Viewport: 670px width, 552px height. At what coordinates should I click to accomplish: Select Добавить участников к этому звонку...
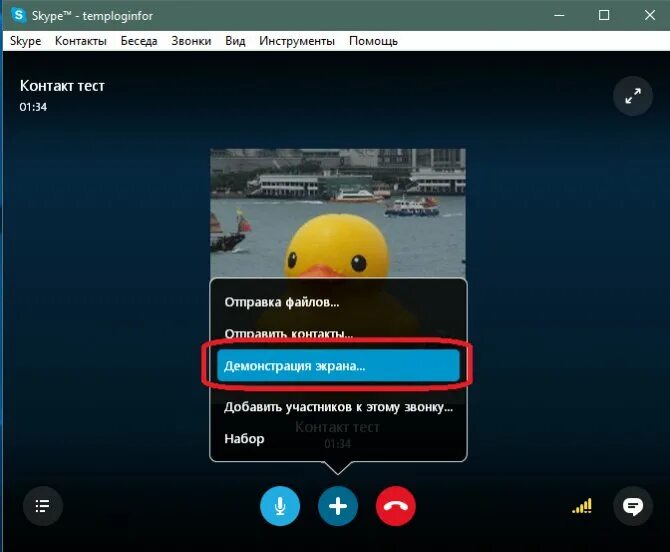(x=338, y=407)
